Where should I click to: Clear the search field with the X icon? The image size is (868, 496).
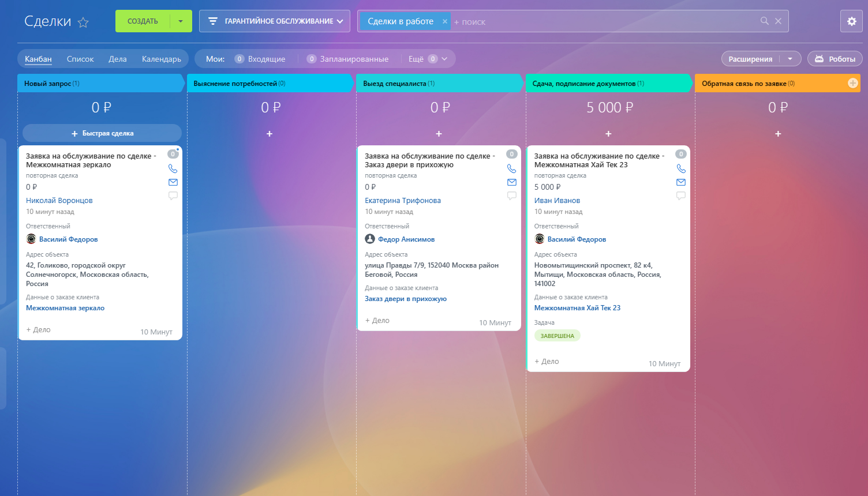[778, 21]
